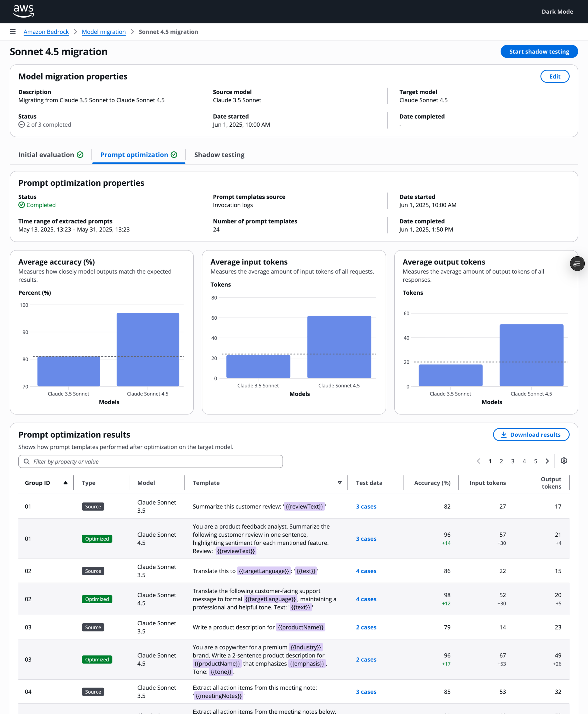This screenshot has width=588, height=714.
Task: Sort ascending by Group ID arrow
Action: (x=65, y=483)
